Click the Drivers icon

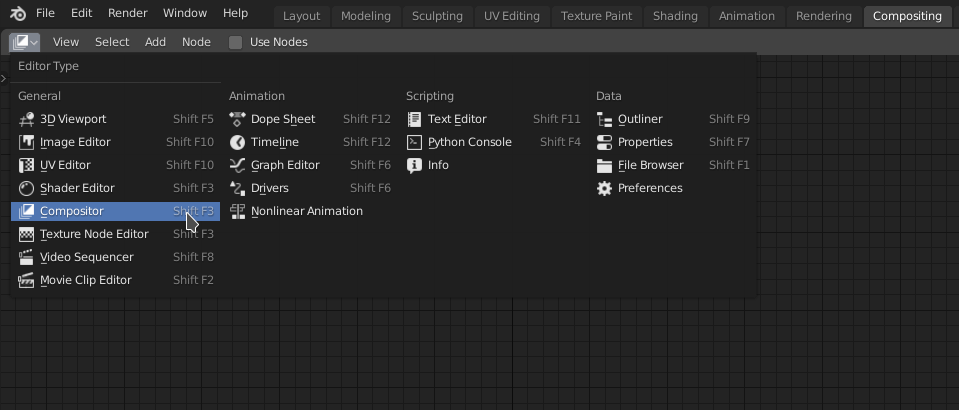(x=237, y=188)
